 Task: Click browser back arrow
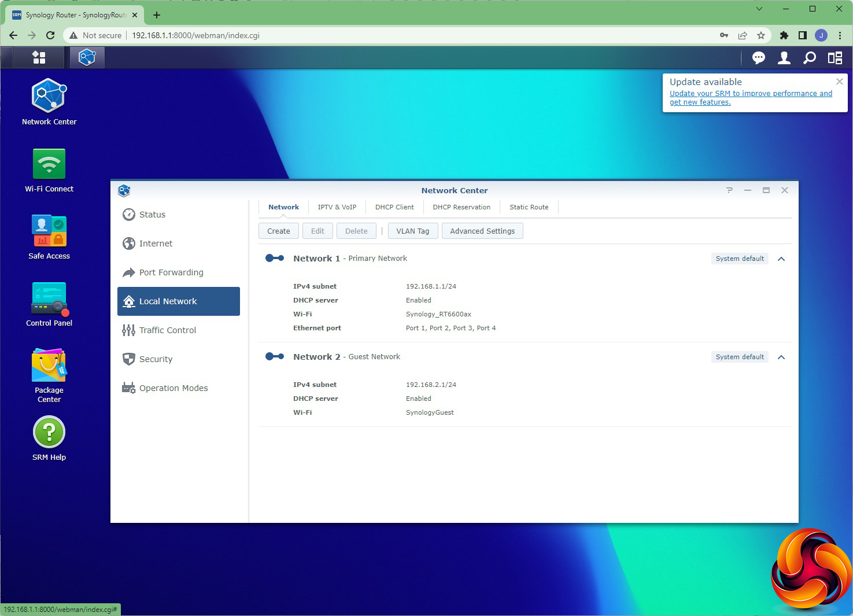(x=13, y=35)
